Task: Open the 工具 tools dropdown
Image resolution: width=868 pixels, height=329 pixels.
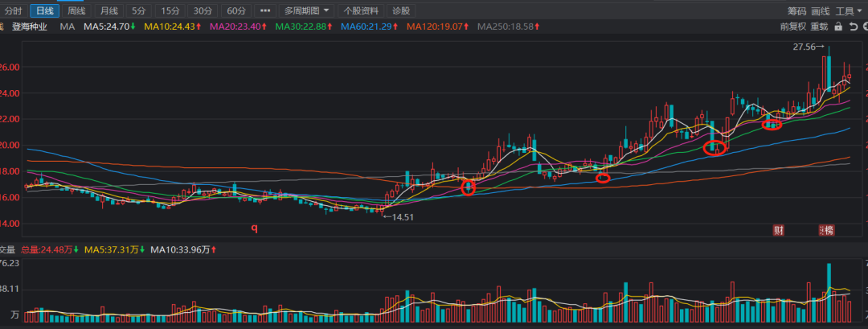Action: coord(847,10)
